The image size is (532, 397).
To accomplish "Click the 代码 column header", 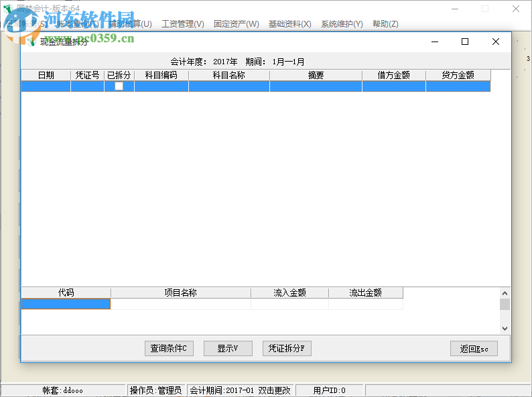I will pos(66,293).
